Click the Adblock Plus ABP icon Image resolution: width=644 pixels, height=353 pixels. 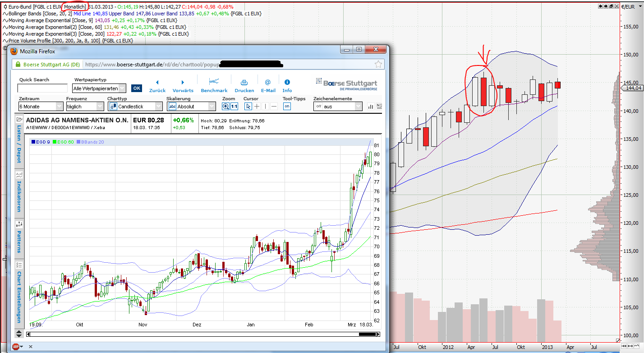point(15,347)
